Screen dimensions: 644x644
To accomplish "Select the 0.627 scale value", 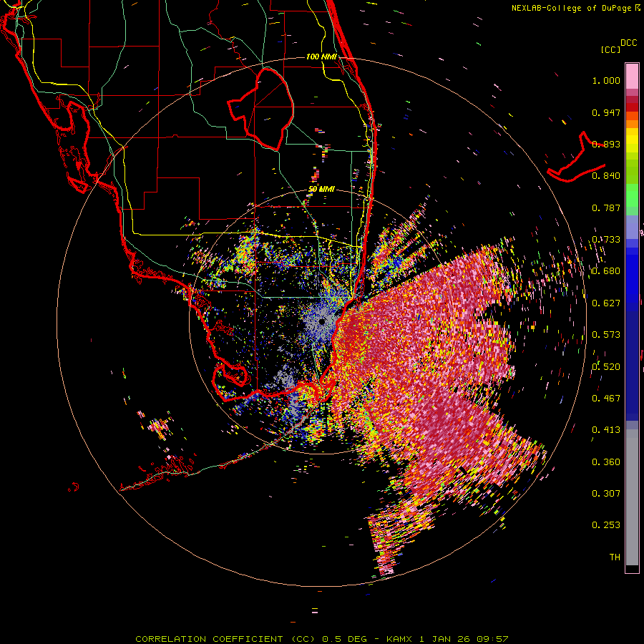I will pyautogui.click(x=606, y=303).
